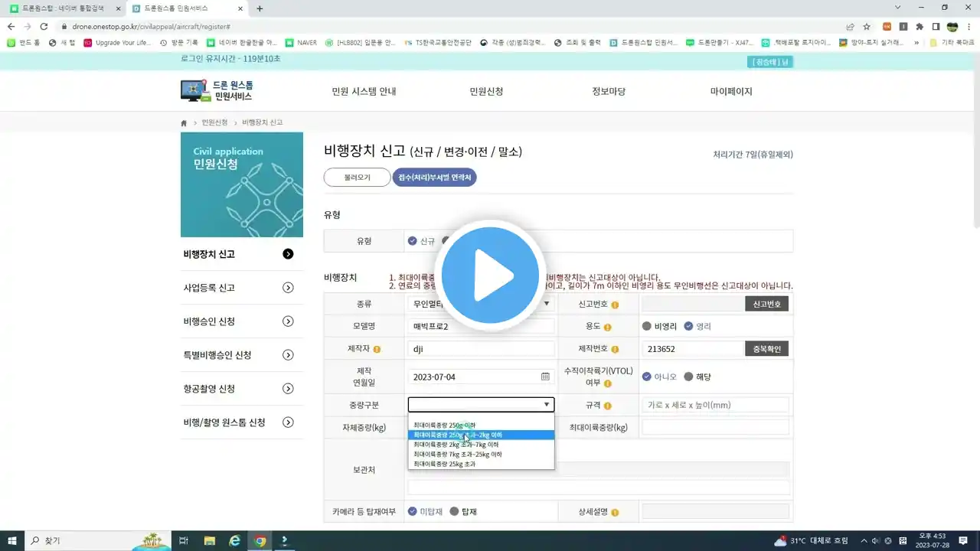Open the 민원신청 top menu
980x551 pixels.
486,91
